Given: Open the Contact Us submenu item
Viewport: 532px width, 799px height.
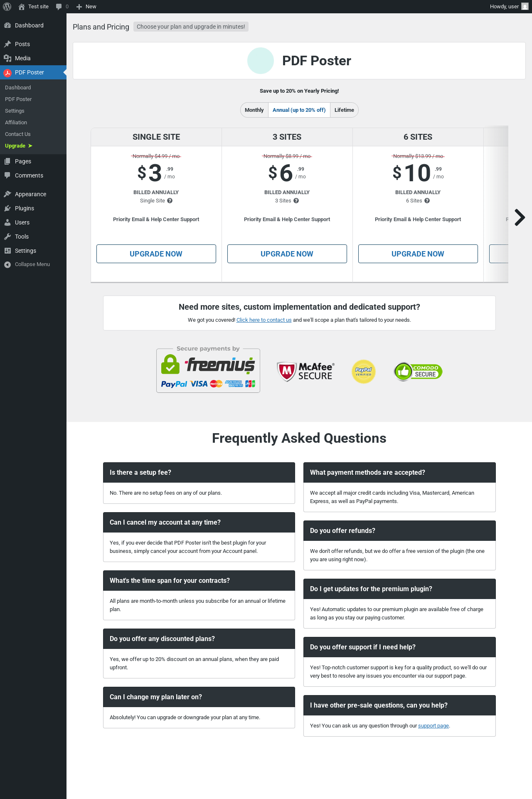Looking at the screenshot, I should coord(18,134).
